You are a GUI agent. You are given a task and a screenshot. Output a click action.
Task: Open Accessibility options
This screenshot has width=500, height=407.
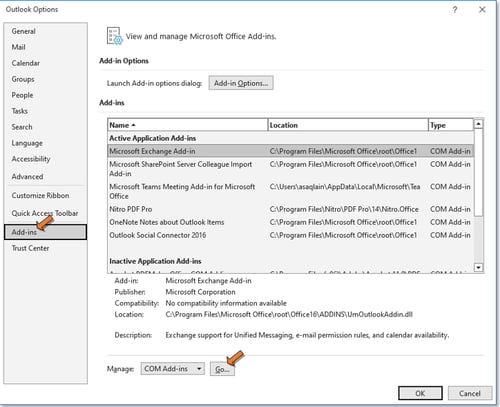(31, 159)
